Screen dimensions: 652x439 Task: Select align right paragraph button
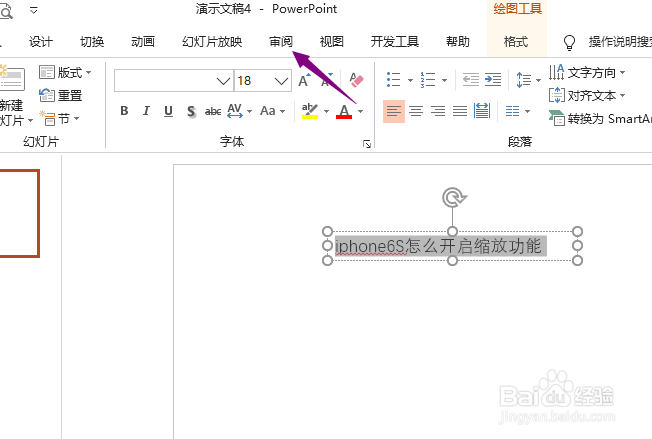point(438,111)
